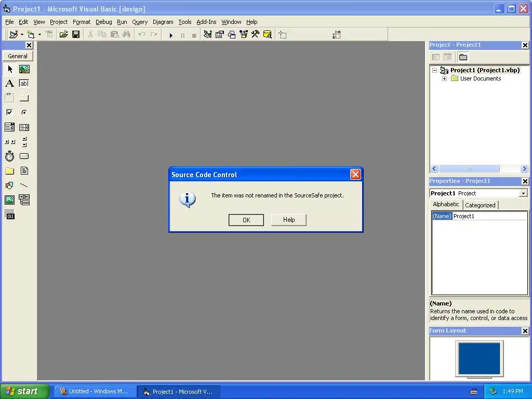Image resolution: width=532 pixels, height=399 pixels.
Task: Click the Open Project toolbar icon
Action: point(63,34)
